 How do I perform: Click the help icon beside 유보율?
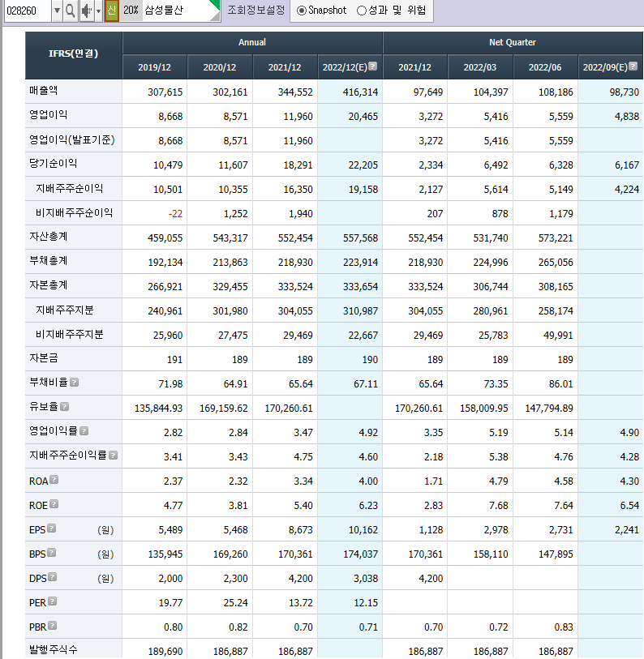[64, 406]
